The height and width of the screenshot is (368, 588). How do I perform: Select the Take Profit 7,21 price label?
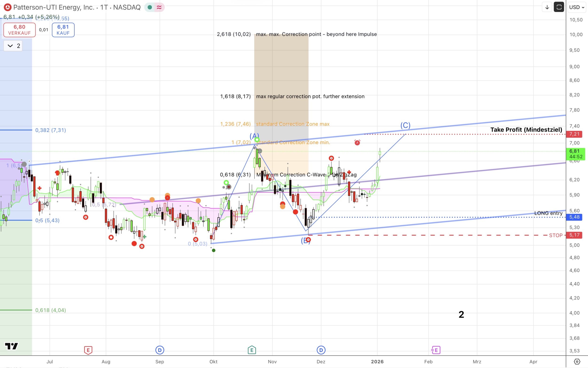click(x=574, y=134)
